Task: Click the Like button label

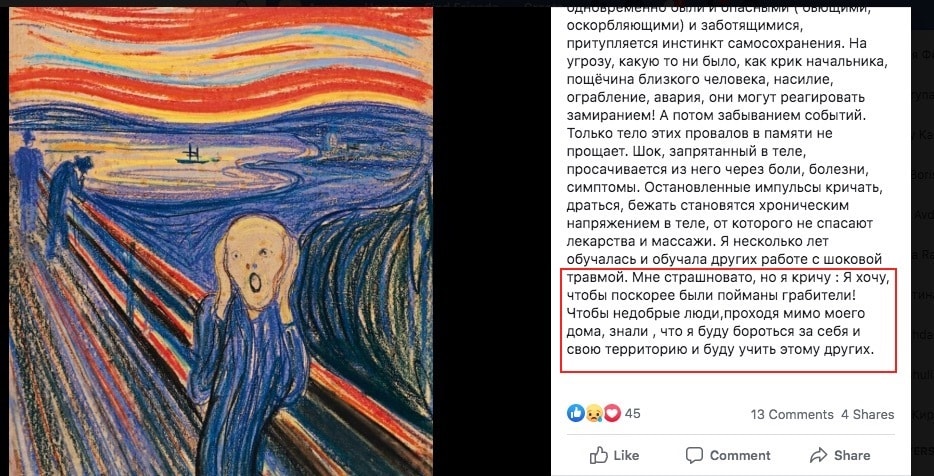Action: click(626, 456)
